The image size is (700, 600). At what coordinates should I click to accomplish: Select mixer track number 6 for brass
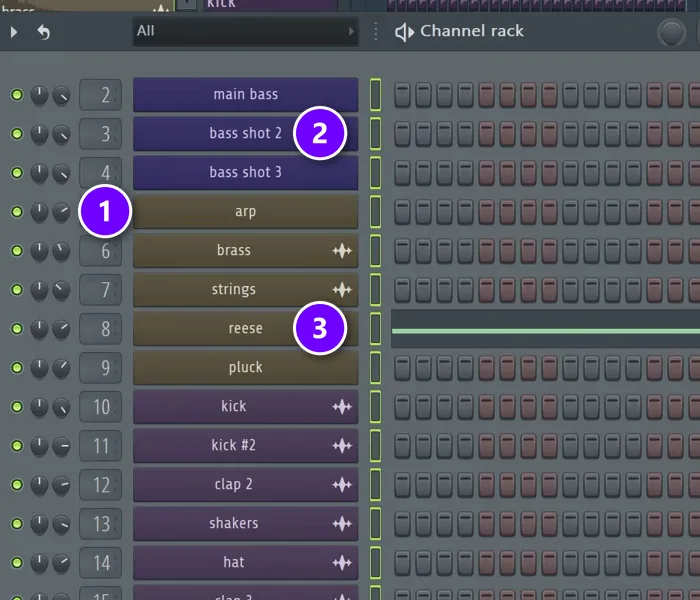pos(100,251)
